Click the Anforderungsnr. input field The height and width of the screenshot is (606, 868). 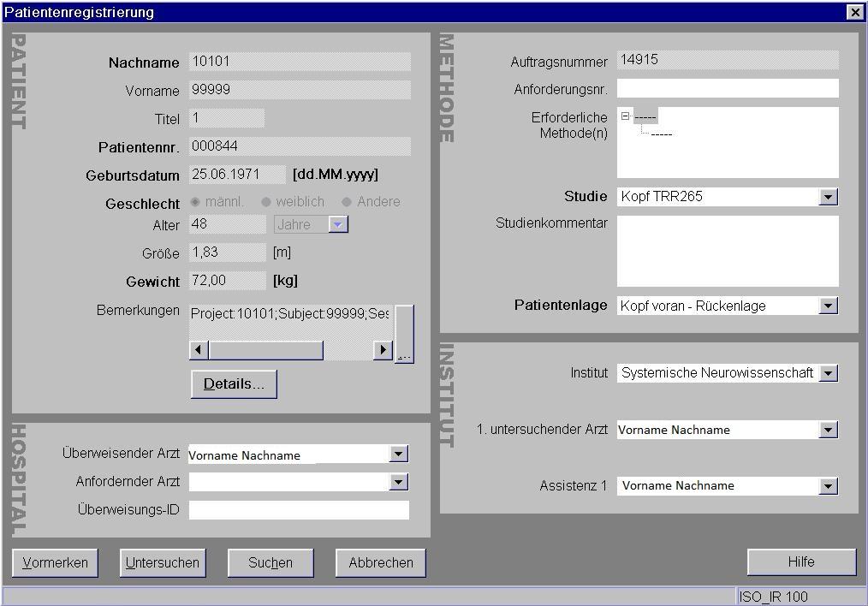click(728, 88)
